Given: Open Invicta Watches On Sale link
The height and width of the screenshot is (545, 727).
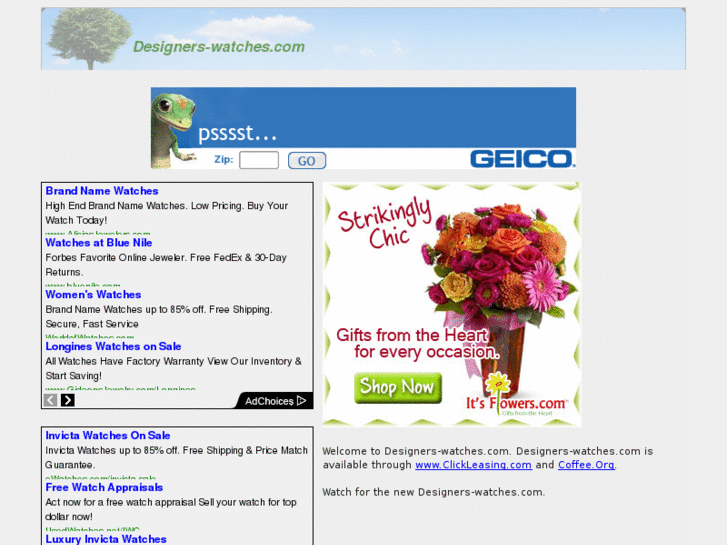Looking at the screenshot, I should click(x=108, y=436).
